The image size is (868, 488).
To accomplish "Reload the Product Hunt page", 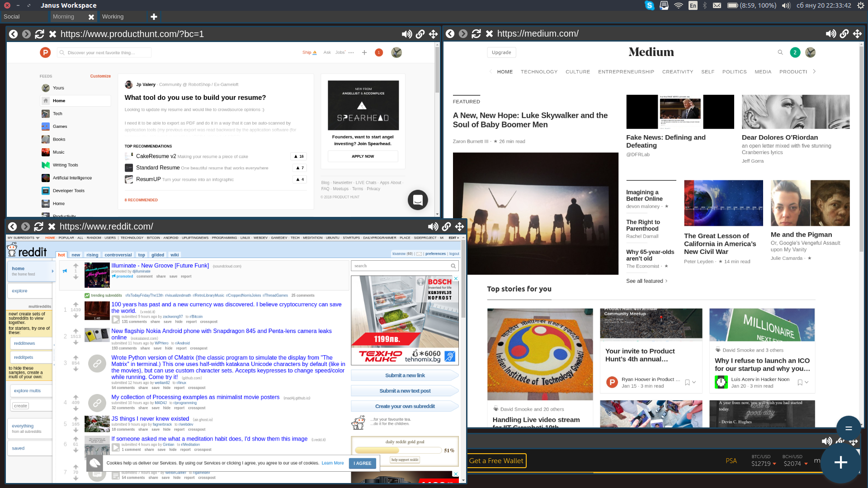I will (x=40, y=34).
